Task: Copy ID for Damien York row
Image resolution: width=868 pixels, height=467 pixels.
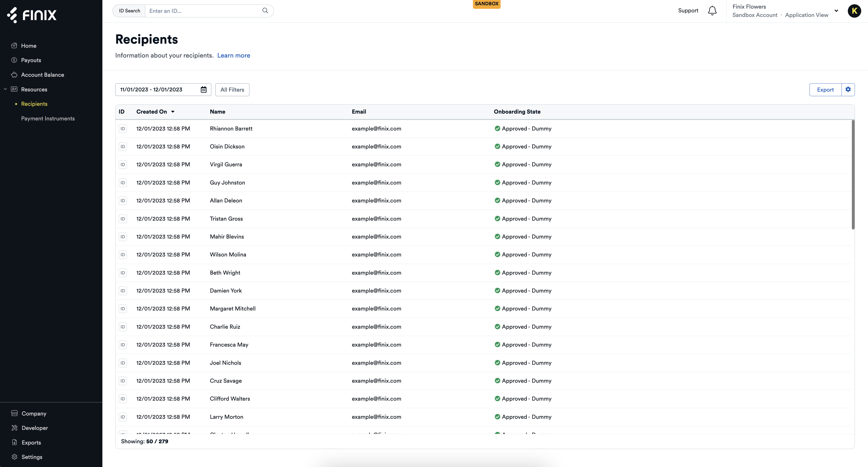Action: (x=123, y=291)
